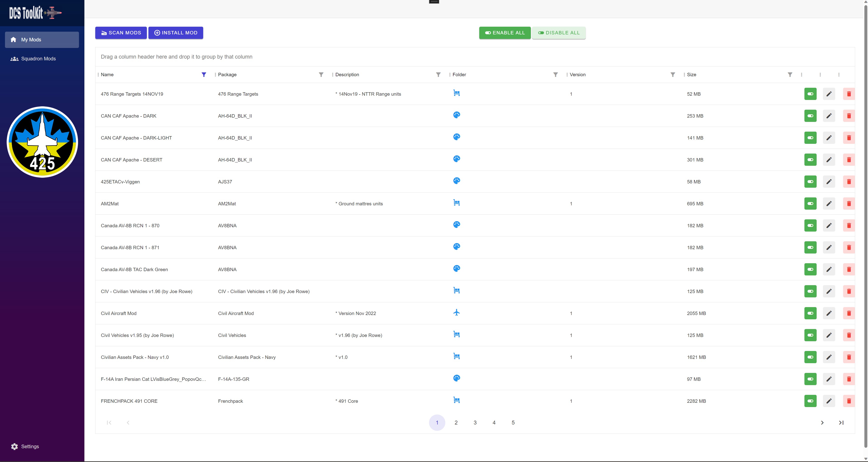Sort by the Name column header
The height and width of the screenshot is (462, 868).
point(107,75)
